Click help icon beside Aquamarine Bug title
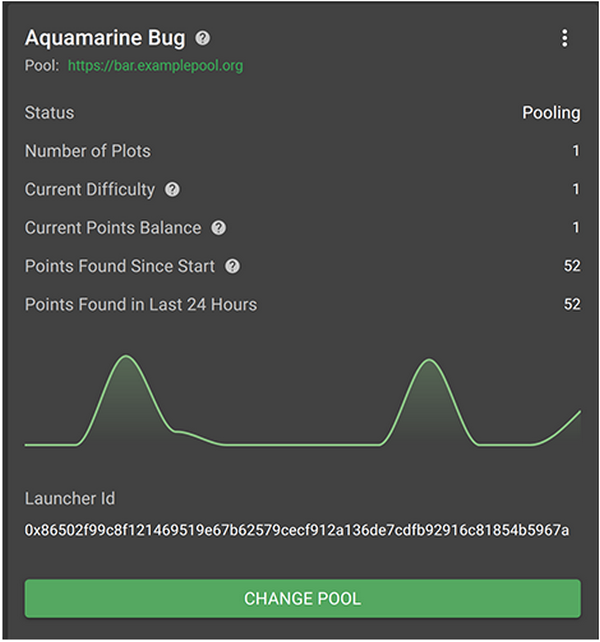 [203, 39]
